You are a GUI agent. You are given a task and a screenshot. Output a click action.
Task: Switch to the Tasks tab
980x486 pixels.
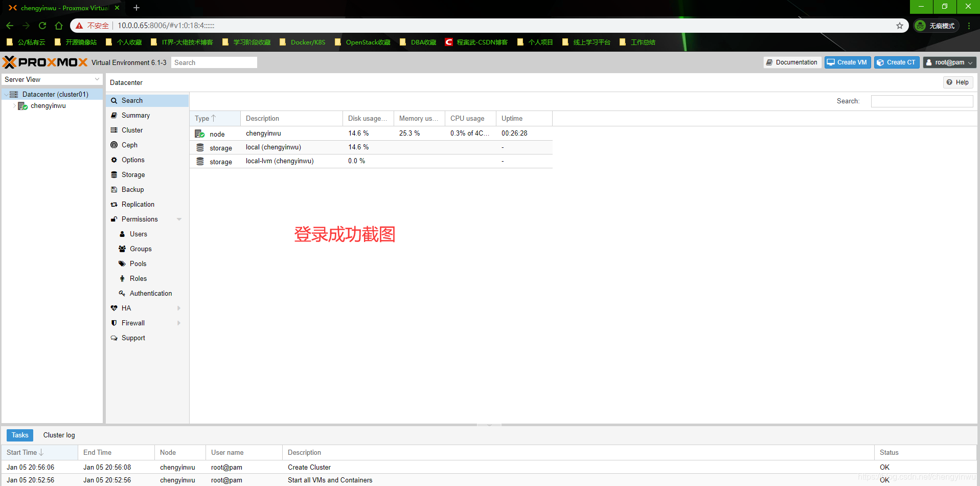pos(20,435)
